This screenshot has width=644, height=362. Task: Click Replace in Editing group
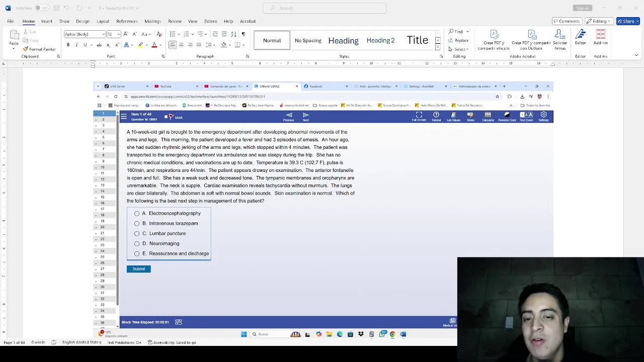click(458, 40)
